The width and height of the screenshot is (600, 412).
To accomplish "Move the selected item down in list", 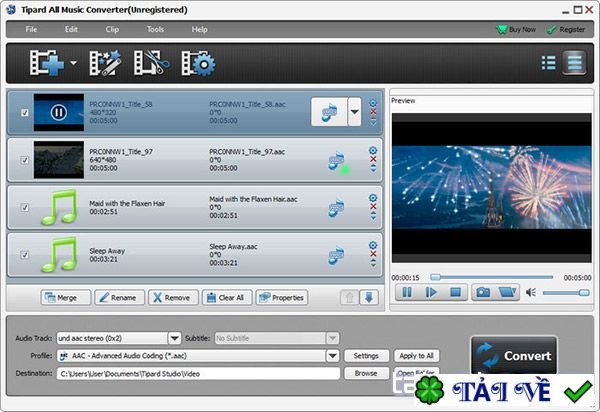I will pyautogui.click(x=368, y=297).
